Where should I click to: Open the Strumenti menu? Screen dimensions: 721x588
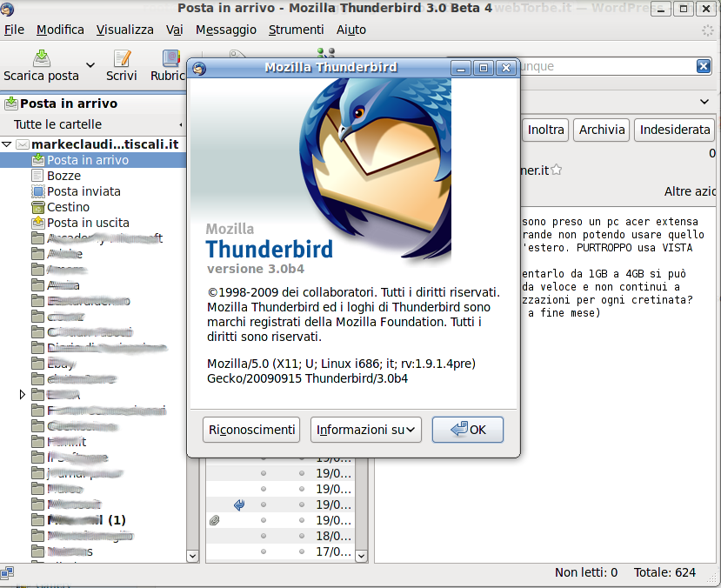pos(296,30)
